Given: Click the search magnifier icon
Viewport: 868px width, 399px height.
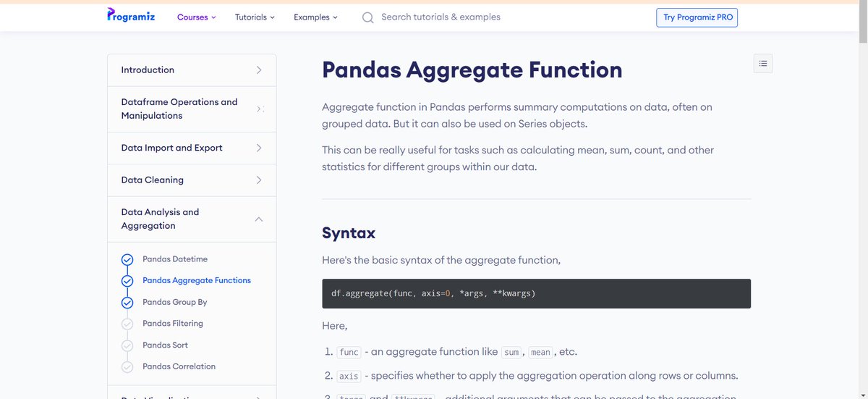Looking at the screenshot, I should coord(368,17).
